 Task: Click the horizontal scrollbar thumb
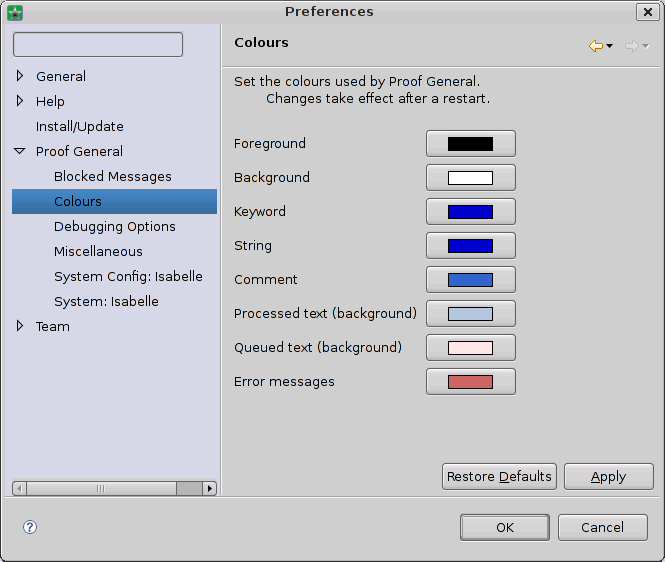pyautogui.click(x=101, y=488)
